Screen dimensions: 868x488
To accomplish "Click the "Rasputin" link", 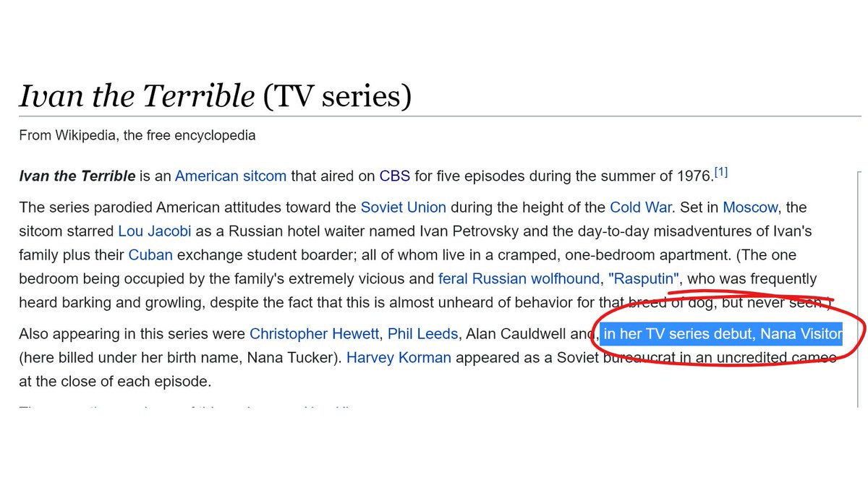I will point(644,278).
